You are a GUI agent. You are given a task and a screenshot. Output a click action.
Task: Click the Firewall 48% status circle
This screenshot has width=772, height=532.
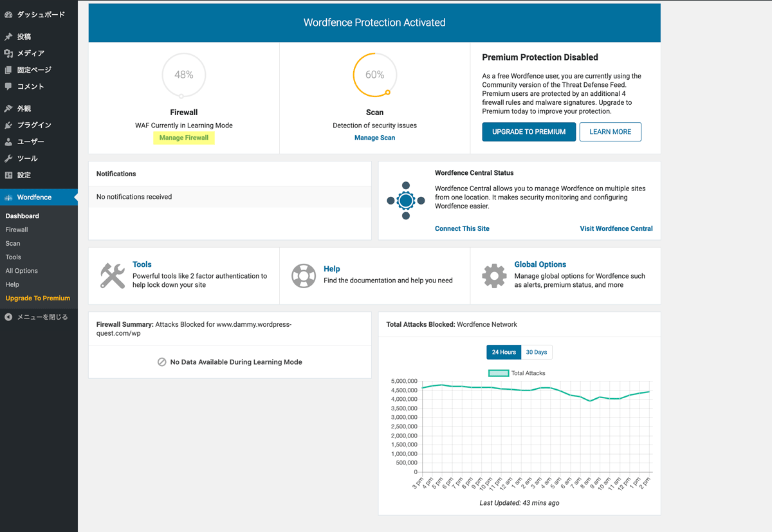(184, 75)
